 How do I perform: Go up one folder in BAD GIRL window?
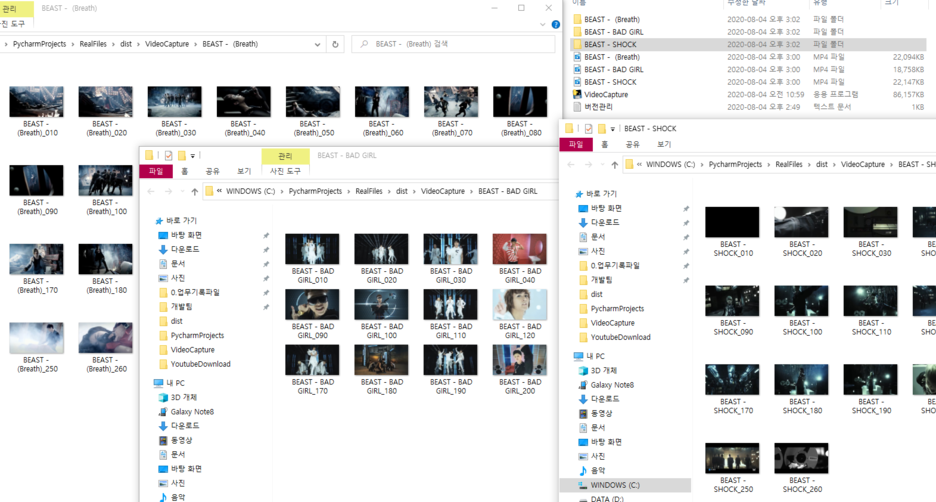point(195,192)
